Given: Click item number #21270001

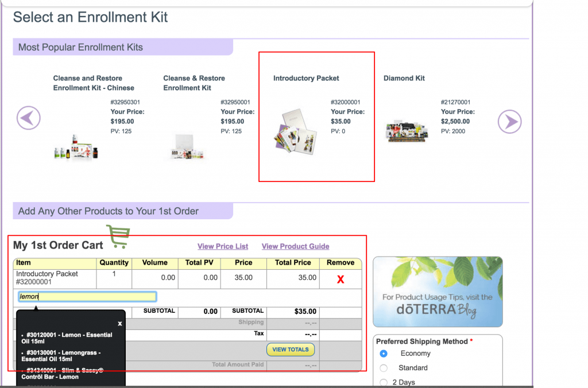Looking at the screenshot, I should point(455,102).
